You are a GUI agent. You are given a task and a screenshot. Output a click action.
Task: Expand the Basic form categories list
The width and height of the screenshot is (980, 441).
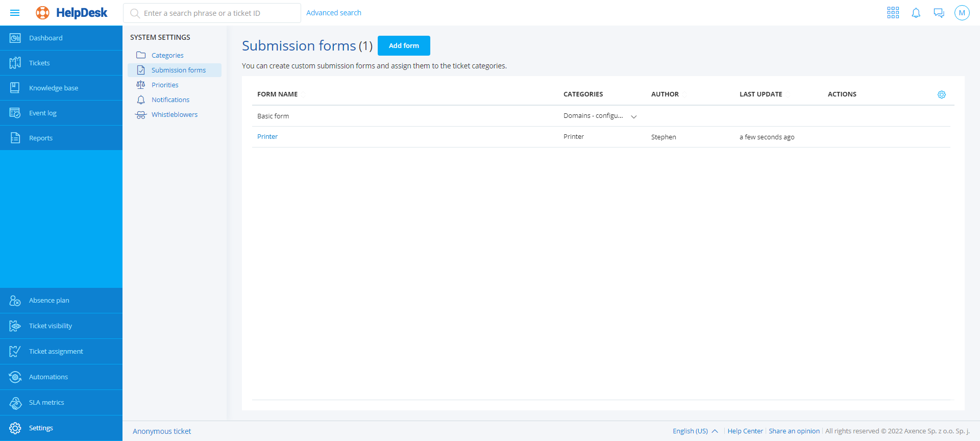click(x=633, y=116)
